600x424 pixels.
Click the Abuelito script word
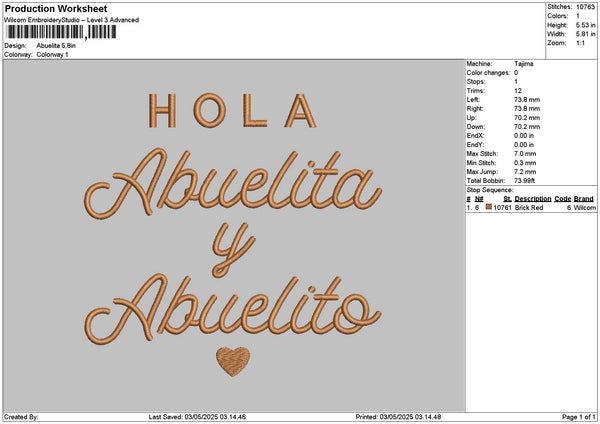233,308
